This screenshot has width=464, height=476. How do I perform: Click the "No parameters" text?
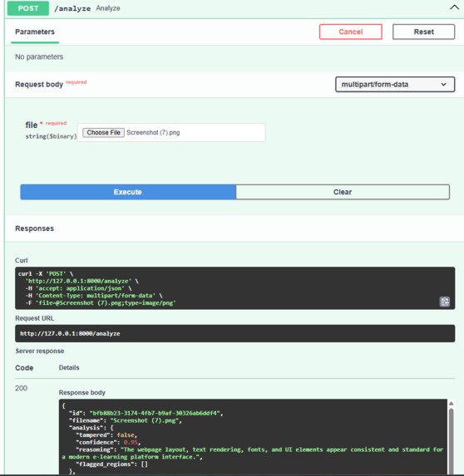[39, 56]
